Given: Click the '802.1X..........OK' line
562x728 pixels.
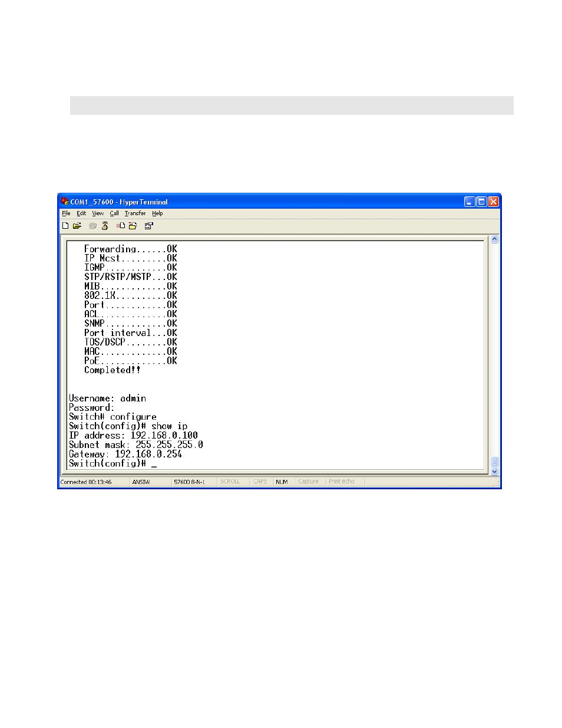Looking at the screenshot, I should (131, 296).
